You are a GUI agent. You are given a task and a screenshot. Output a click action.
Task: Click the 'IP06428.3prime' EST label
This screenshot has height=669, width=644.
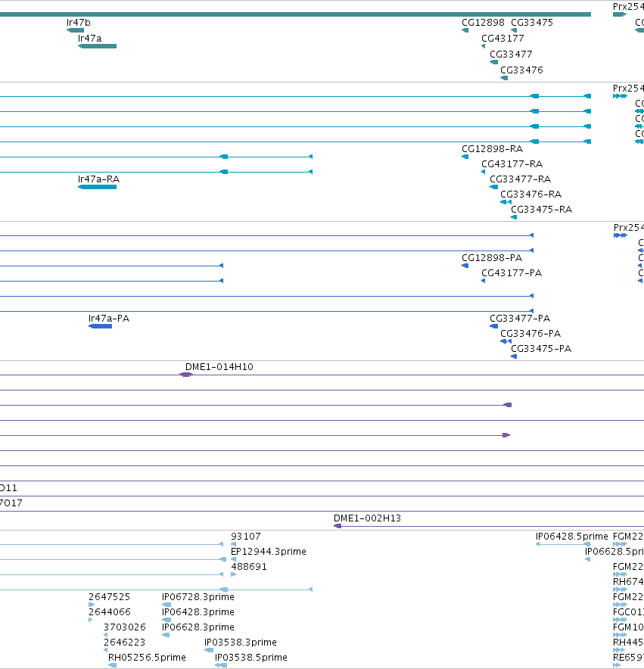click(198, 612)
